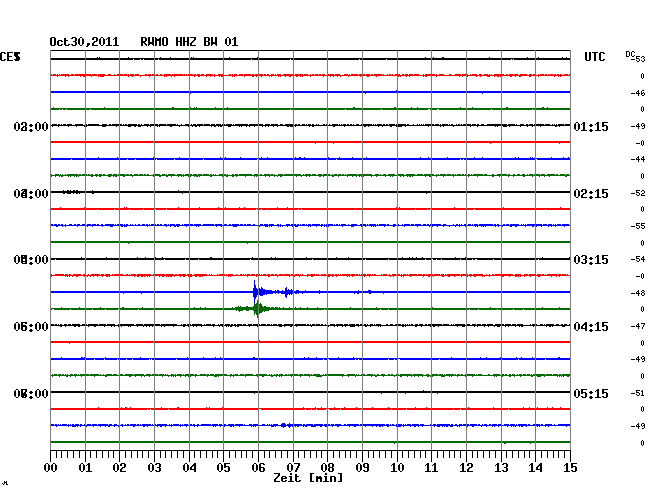Click the UTC time label 02:15
650x494 pixels.
coord(591,194)
